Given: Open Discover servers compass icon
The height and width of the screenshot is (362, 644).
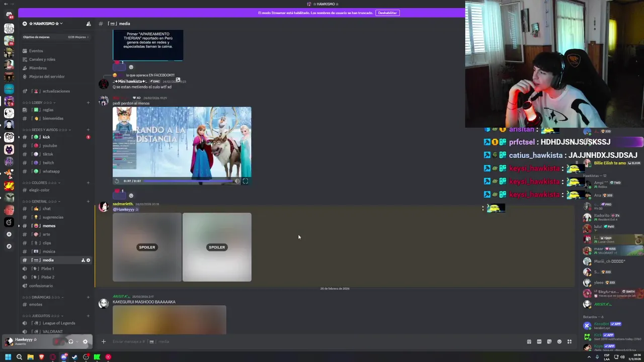Looking at the screenshot, I should (9, 246).
